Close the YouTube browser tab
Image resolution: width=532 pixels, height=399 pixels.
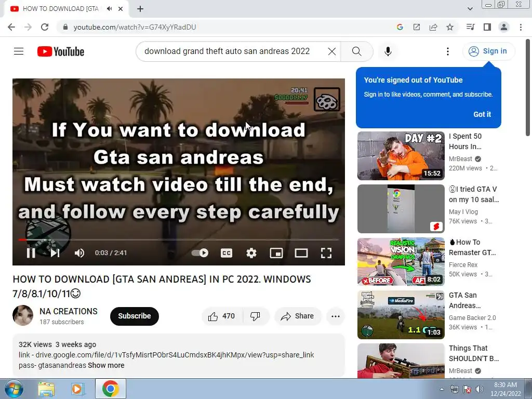point(121,9)
